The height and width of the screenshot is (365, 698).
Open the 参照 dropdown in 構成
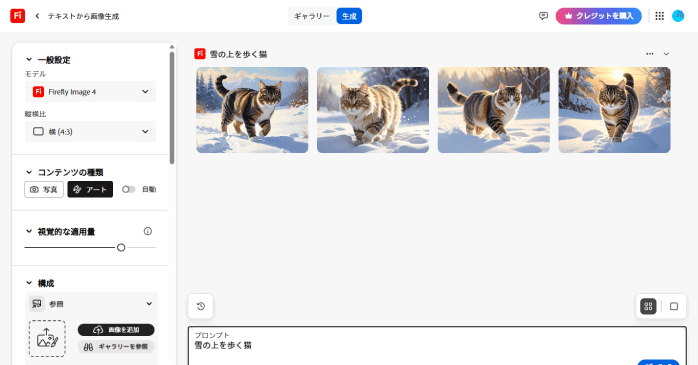click(x=92, y=304)
